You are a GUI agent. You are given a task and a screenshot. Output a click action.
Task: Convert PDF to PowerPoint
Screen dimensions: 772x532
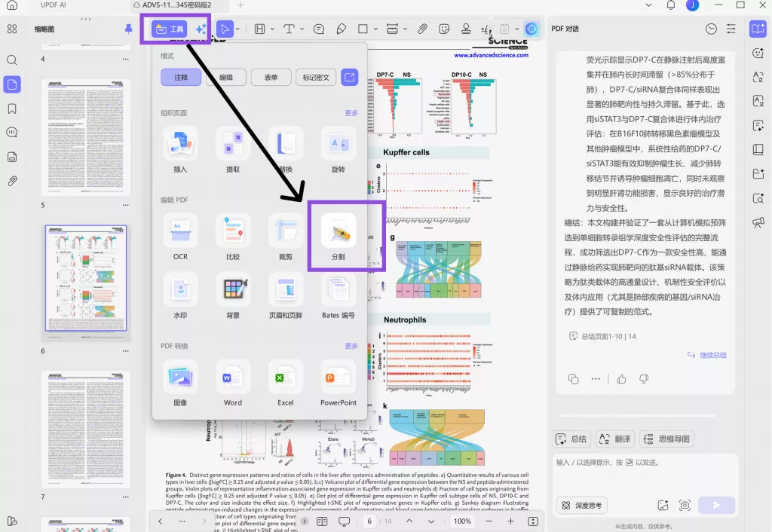[x=339, y=383]
